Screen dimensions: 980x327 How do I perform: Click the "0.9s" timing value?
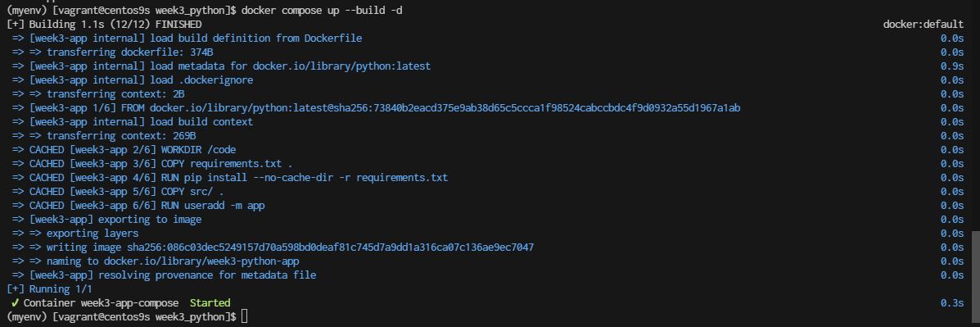pos(952,66)
